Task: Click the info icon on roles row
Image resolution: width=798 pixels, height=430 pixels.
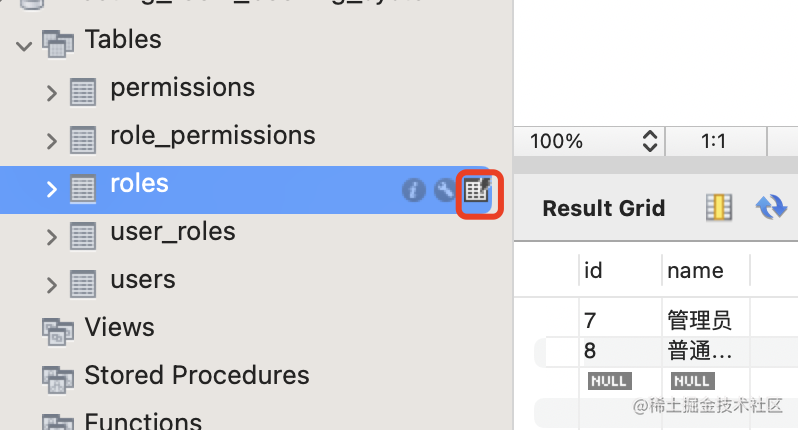Action: 414,190
